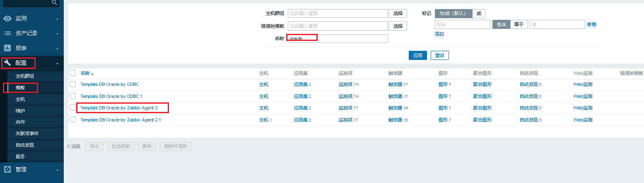Screen dimensions: 644x183
Task: Click the list icon beside 资产记录
Action: pos(7,33)
